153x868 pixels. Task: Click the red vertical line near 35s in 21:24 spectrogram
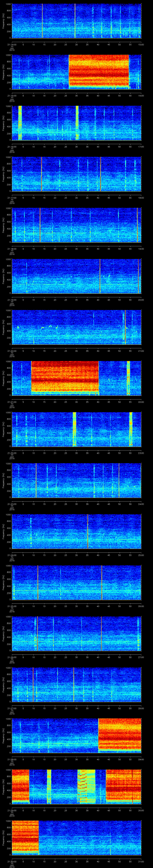point(87,531)
